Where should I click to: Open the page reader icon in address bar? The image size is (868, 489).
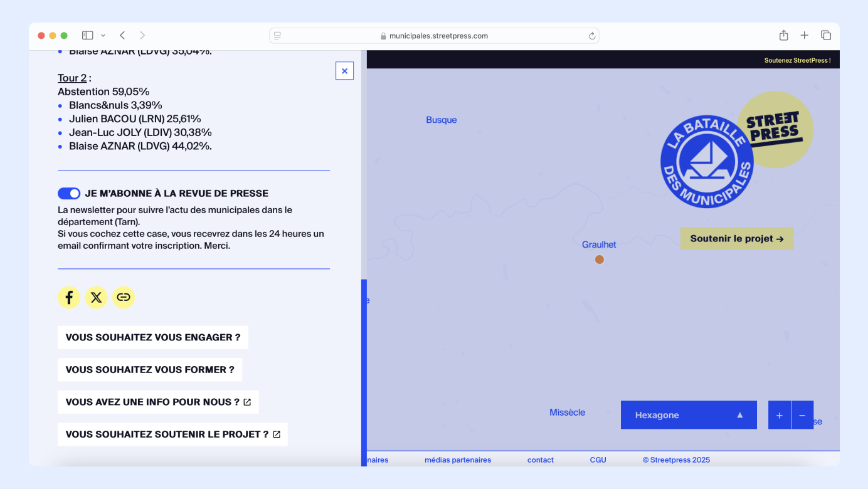coord(277,36)
